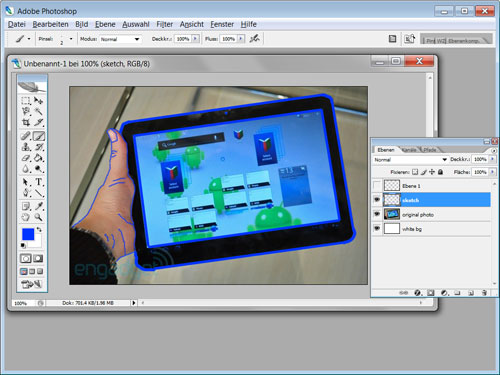
Task: Open options bar Deckkr. slider arrow
Action: point(195,39)
